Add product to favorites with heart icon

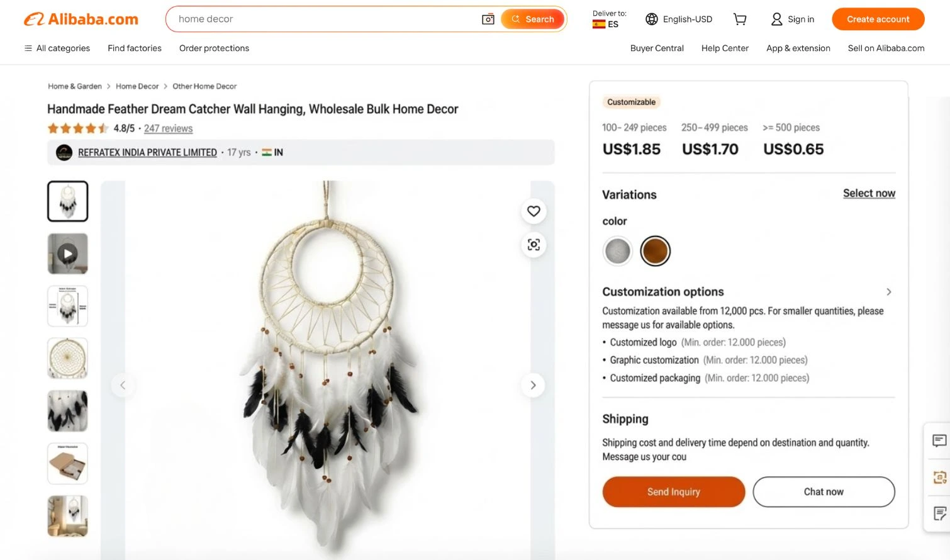pyautogui.click(x=534, y=211)
